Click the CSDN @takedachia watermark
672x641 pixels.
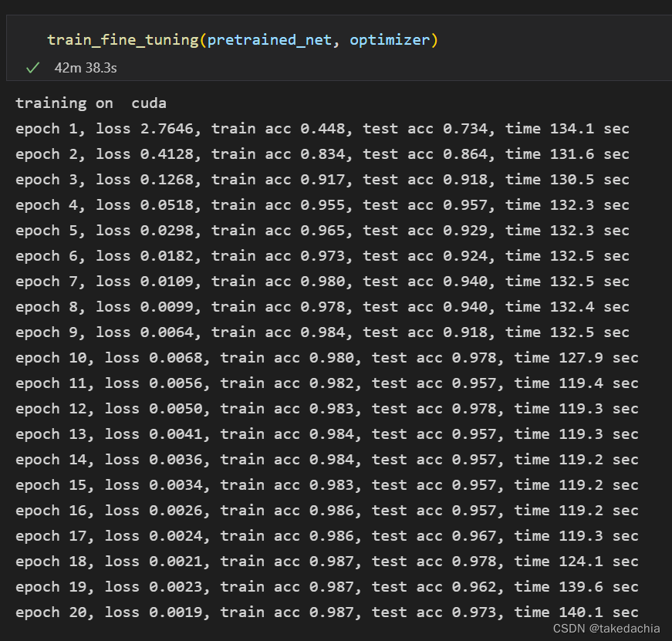coord(606,628)
